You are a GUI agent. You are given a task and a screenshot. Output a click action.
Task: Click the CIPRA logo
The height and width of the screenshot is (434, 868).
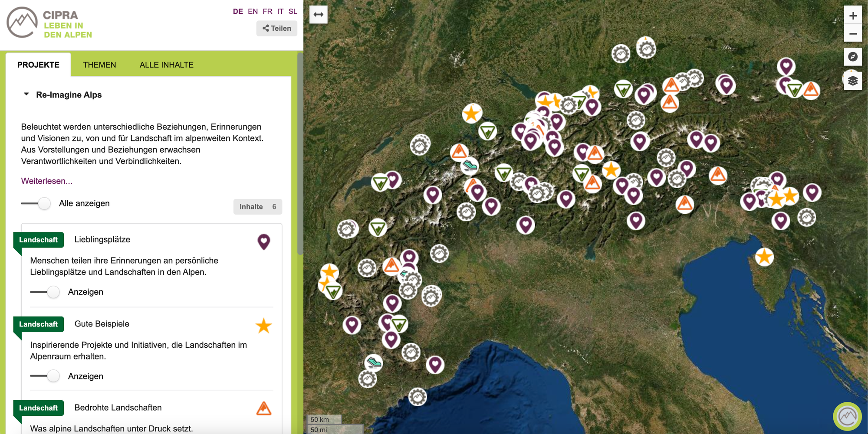pyautogui.click(x=49, y=23)
